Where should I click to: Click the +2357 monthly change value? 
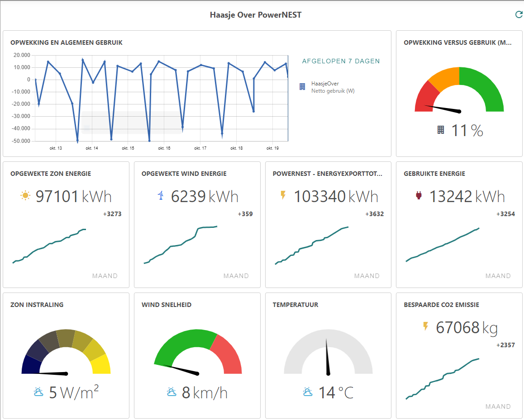coord(505,345)
